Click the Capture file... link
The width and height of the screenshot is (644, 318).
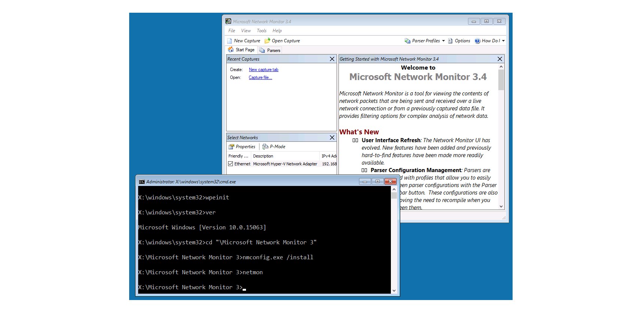pos(260,77)
